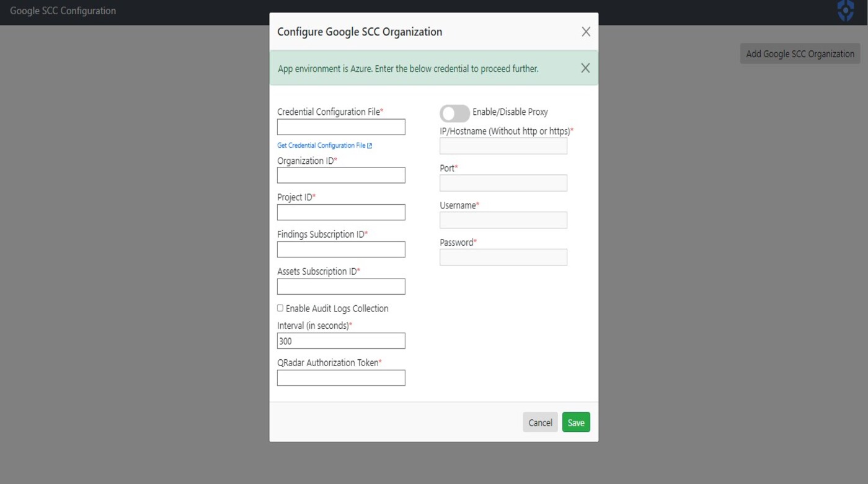
Task: Click the Cancel button
Action: (540, 423)
